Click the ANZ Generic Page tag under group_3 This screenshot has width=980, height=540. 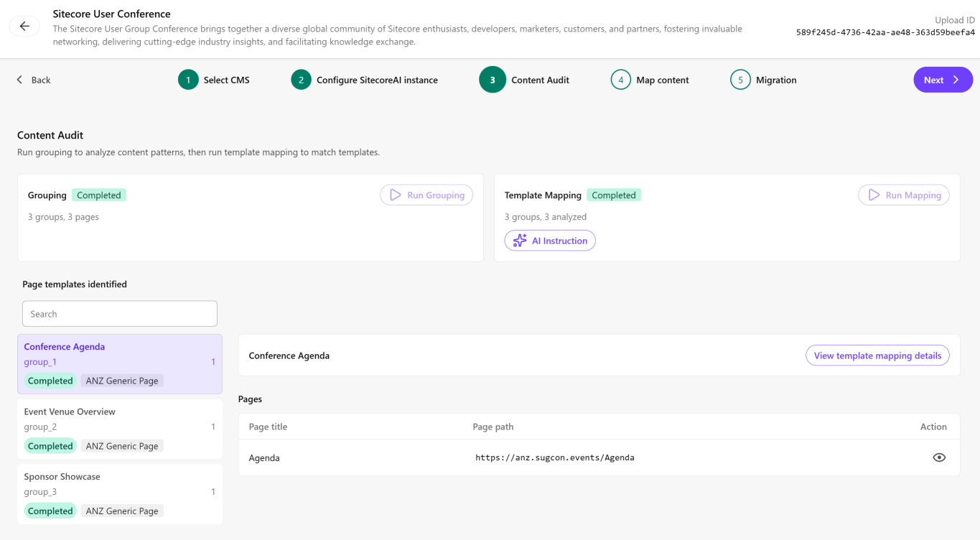(122, 511)
